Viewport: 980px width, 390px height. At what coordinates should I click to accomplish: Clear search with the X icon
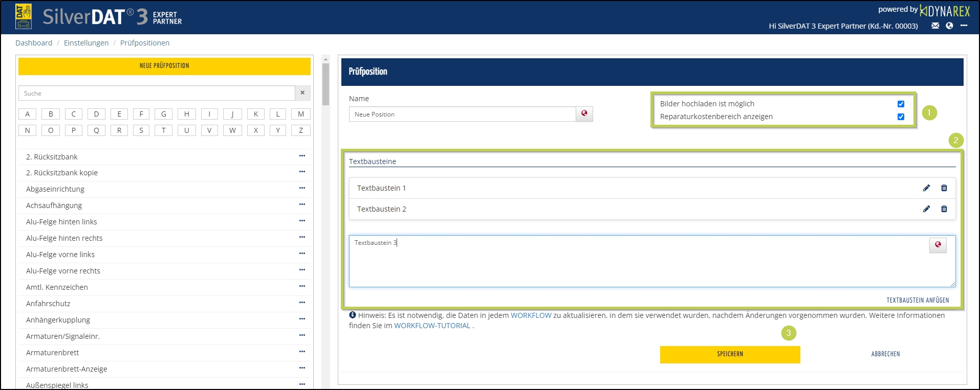[x=302, y=93]
